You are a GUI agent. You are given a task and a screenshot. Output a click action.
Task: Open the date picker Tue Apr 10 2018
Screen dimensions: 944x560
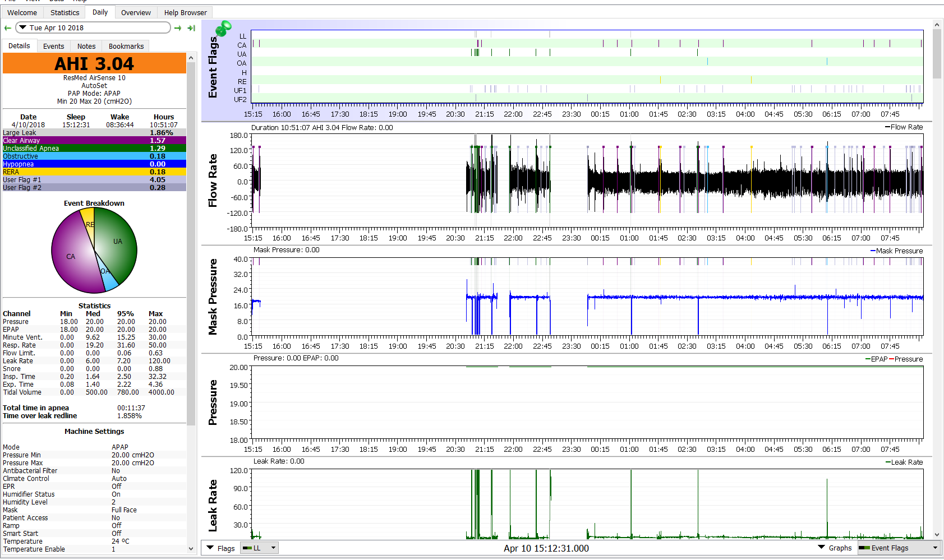point(93,27)
